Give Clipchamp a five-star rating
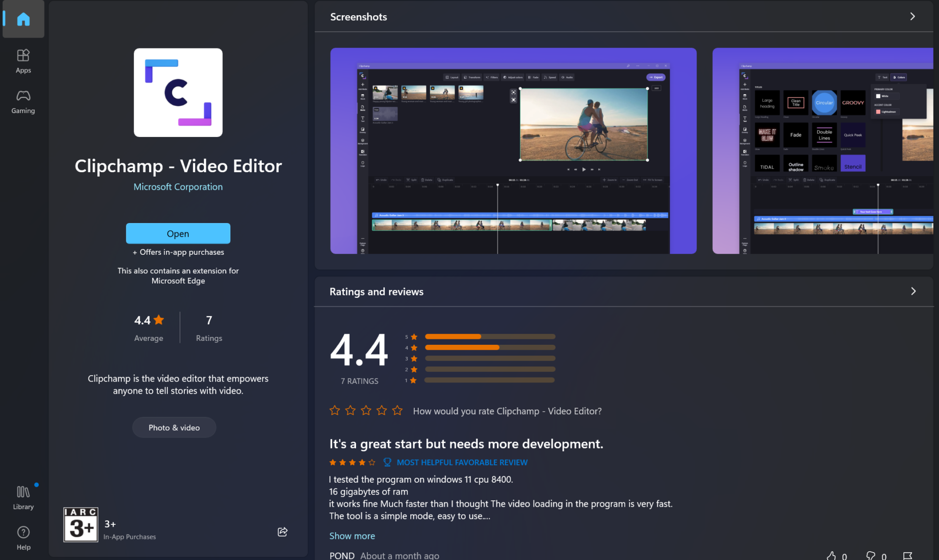939x560 pixels. (x=397, y=410)
